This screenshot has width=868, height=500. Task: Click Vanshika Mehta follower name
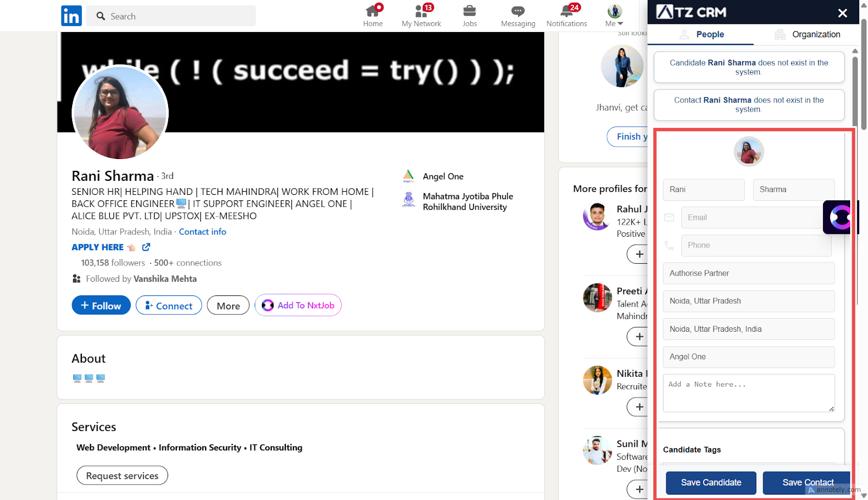[x=165, y=279]
